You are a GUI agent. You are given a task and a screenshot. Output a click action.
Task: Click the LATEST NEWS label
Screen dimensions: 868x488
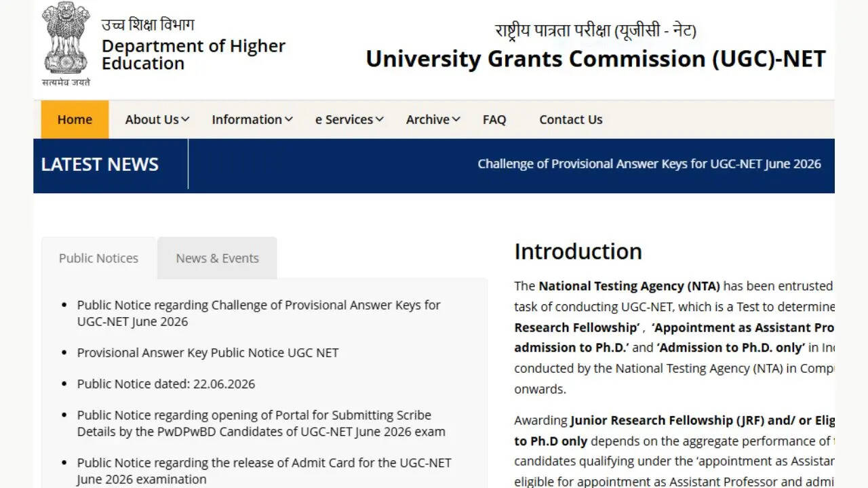tap(100, 164)
